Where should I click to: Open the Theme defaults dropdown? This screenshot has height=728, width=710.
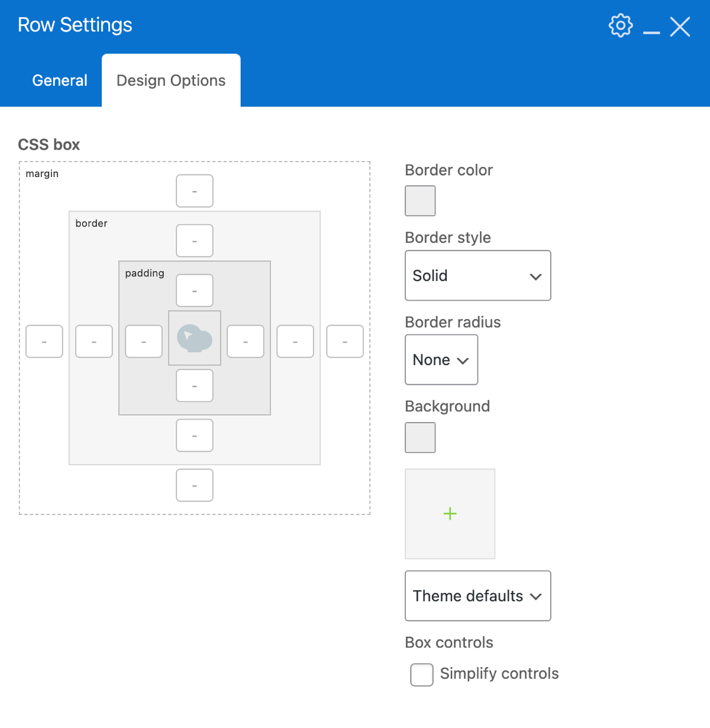click(478, 596)
